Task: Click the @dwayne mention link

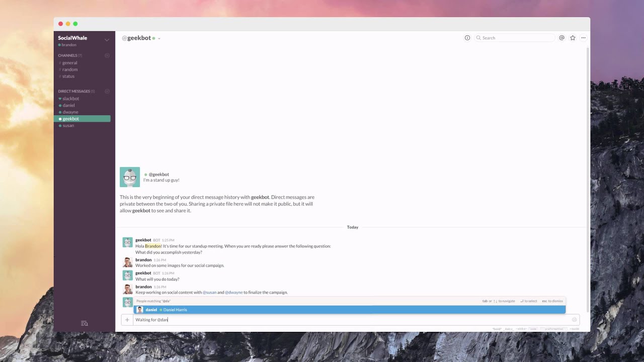Action: [234, 292]
